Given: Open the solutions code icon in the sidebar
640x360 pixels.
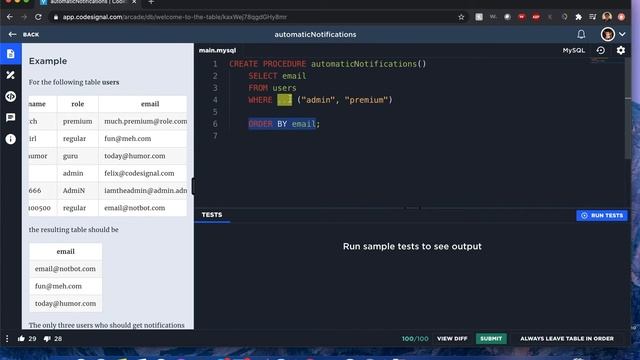Looking at the screenshot, I should click(x=11, y=96).
